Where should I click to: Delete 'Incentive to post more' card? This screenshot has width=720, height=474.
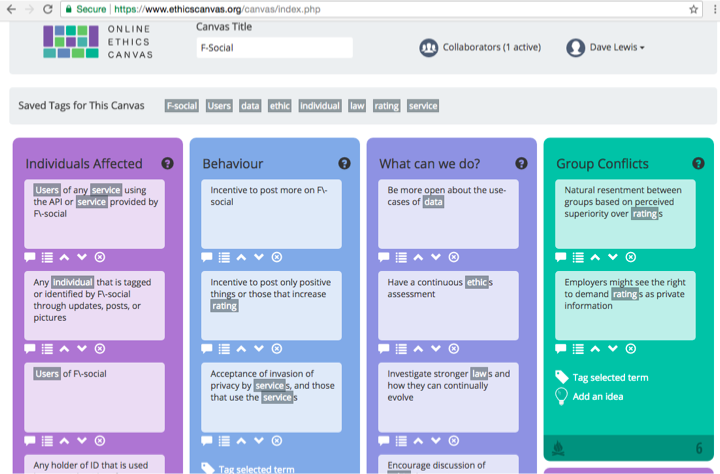[276, 257]
